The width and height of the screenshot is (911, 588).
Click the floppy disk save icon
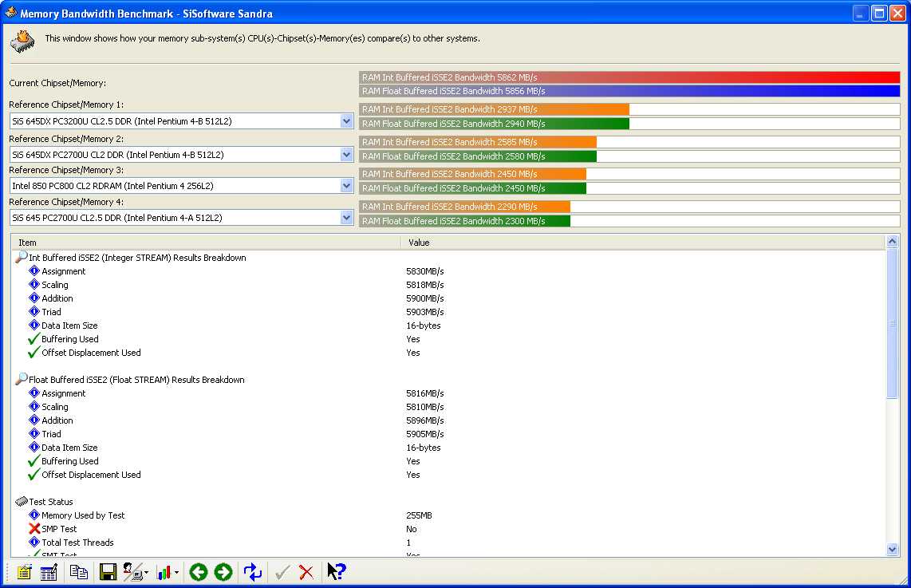tap(108, 572)
